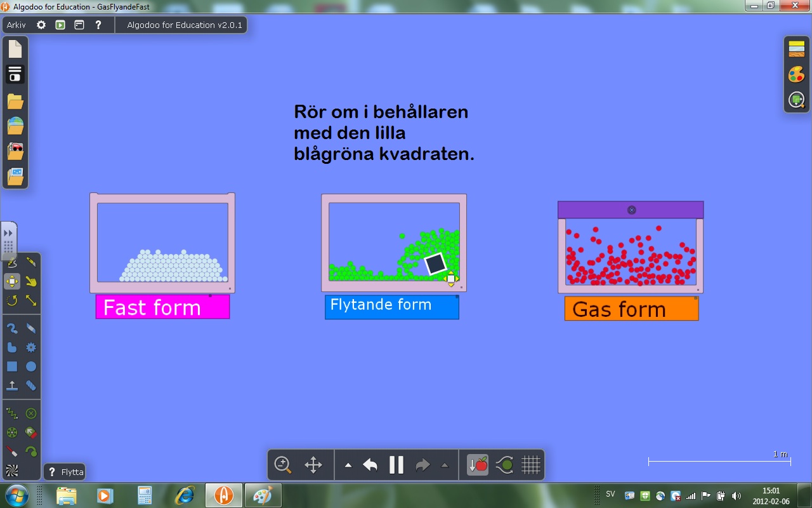Open the settings gear in top menu

(41, 25)
